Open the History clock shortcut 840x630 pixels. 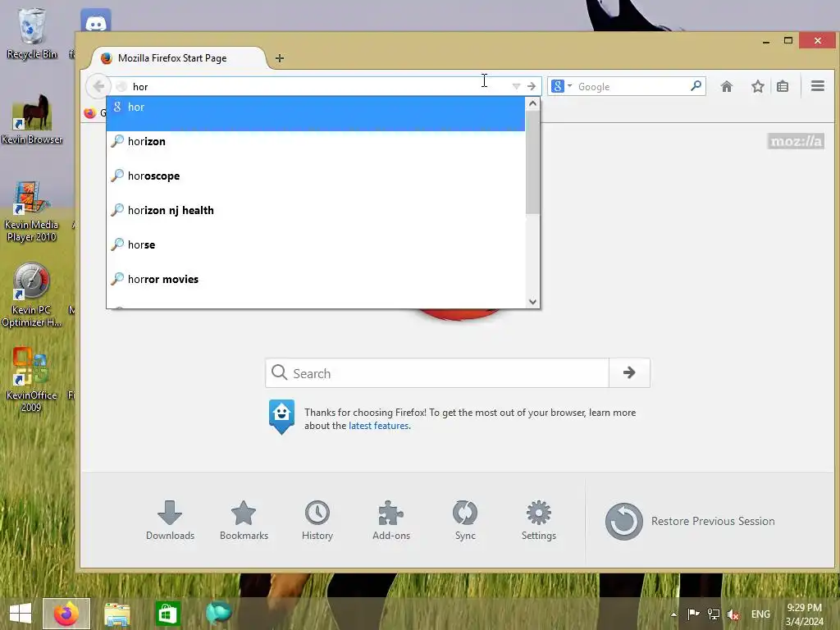[317, 520]
